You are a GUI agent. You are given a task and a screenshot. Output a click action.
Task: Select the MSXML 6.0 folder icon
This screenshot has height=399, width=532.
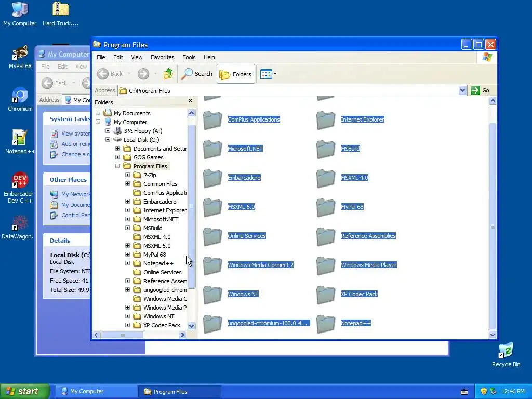tap(212, 207)
